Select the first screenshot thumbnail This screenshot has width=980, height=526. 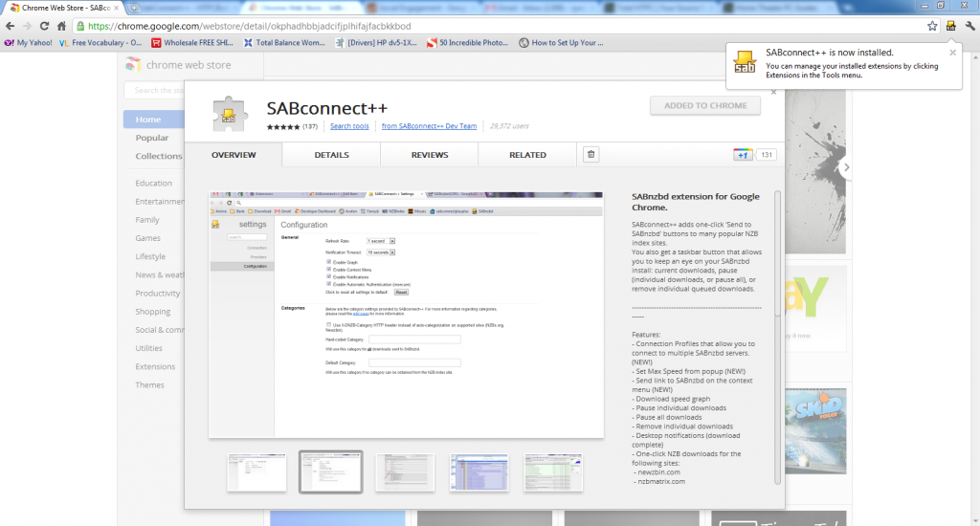(x=256, y=472)
